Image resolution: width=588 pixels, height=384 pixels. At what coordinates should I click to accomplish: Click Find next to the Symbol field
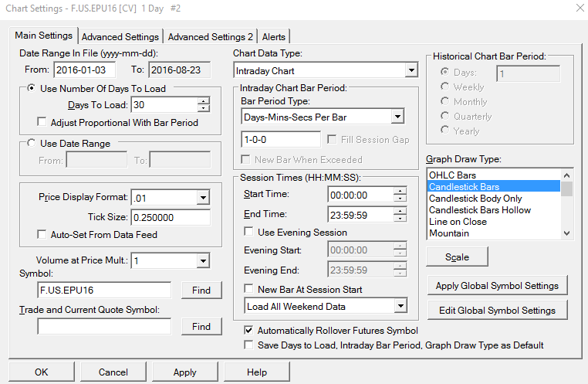point(201,291)
